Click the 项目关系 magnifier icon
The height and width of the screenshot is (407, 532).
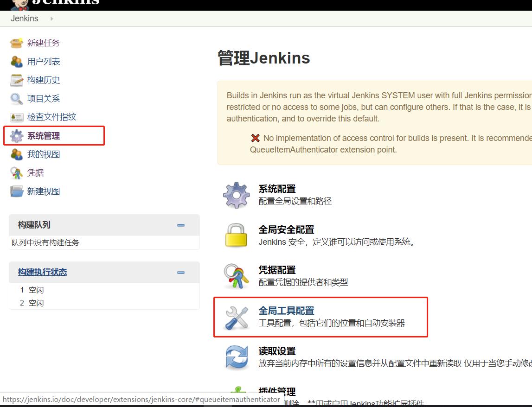(x=16, y=99)
